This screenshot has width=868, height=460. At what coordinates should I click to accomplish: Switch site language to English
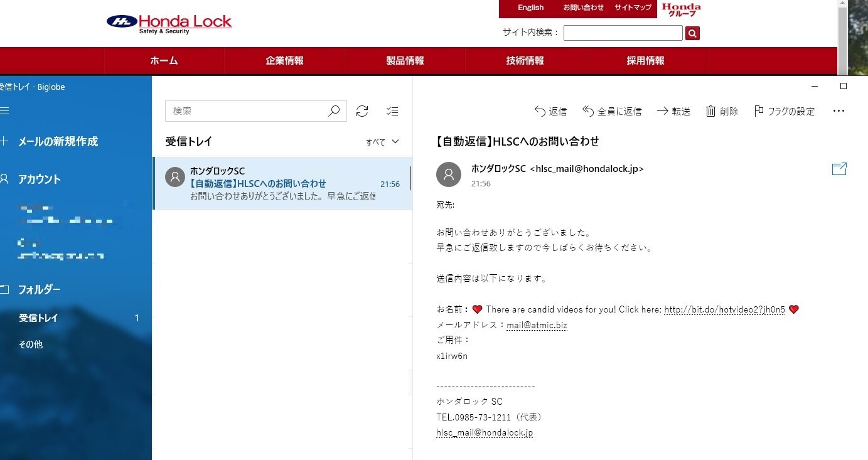(531, 8)
